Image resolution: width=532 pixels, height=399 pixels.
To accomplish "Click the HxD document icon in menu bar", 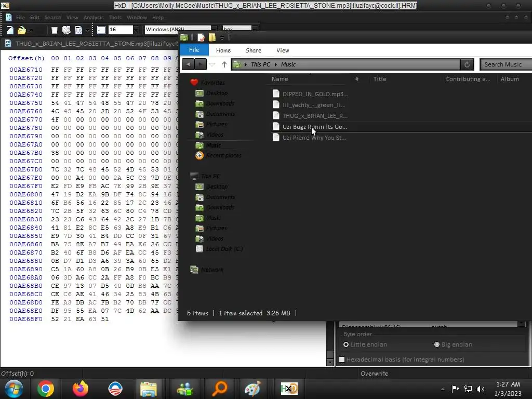I will [x=8, y=17].
